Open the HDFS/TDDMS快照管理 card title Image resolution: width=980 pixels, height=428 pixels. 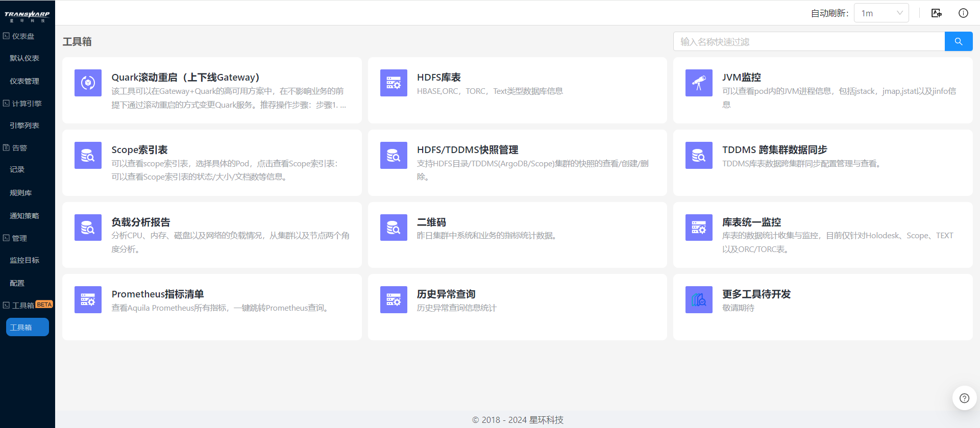(468, 150)
